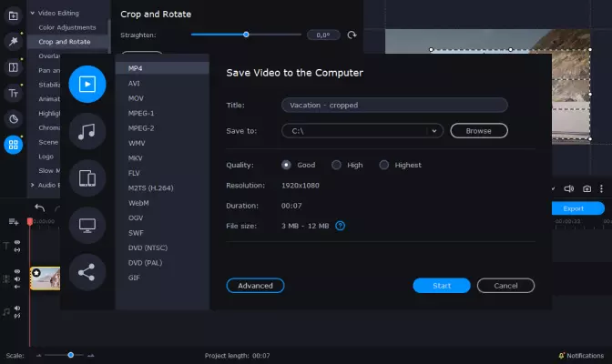The height and width of the screenshot is (364, 612).
Task: Cancel the save dialog
Action: 505,286
